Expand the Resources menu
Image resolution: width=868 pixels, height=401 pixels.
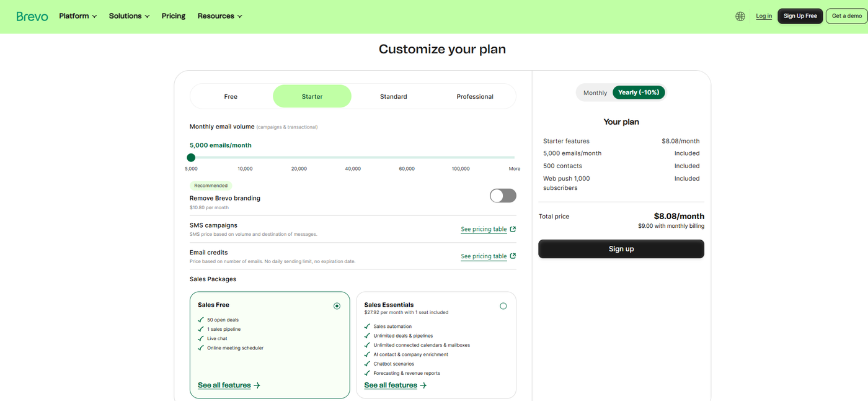(x=219, y=16)
